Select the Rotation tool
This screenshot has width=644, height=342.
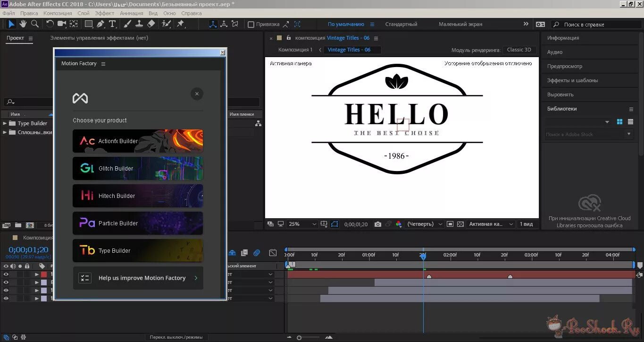(50, 24)
